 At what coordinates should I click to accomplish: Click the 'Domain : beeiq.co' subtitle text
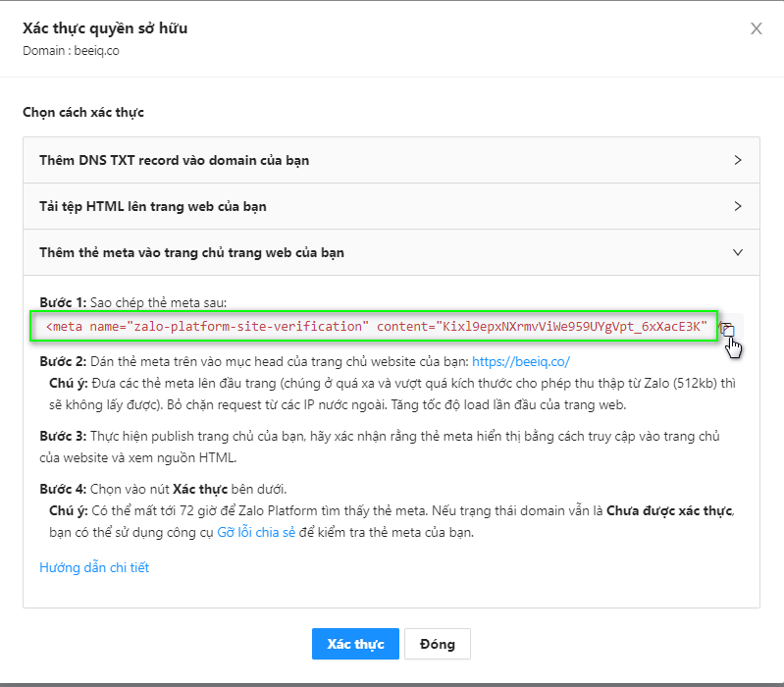71,50
